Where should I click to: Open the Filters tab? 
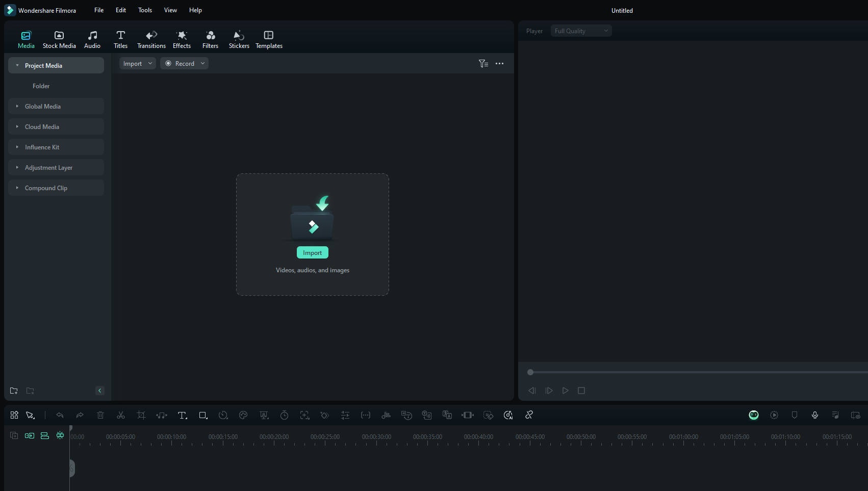point(210,39)
